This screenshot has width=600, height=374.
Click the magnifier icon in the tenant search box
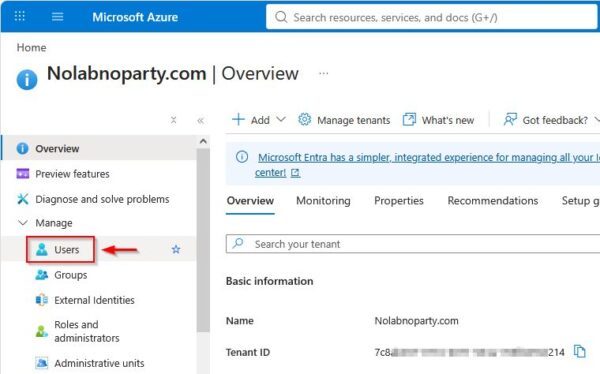238,243
